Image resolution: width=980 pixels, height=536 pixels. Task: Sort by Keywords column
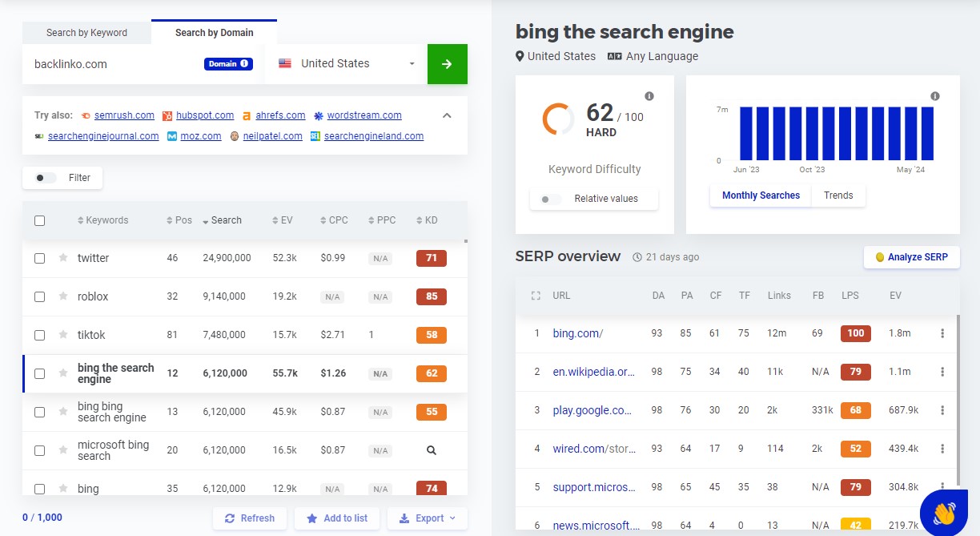[x=102, y=220]
